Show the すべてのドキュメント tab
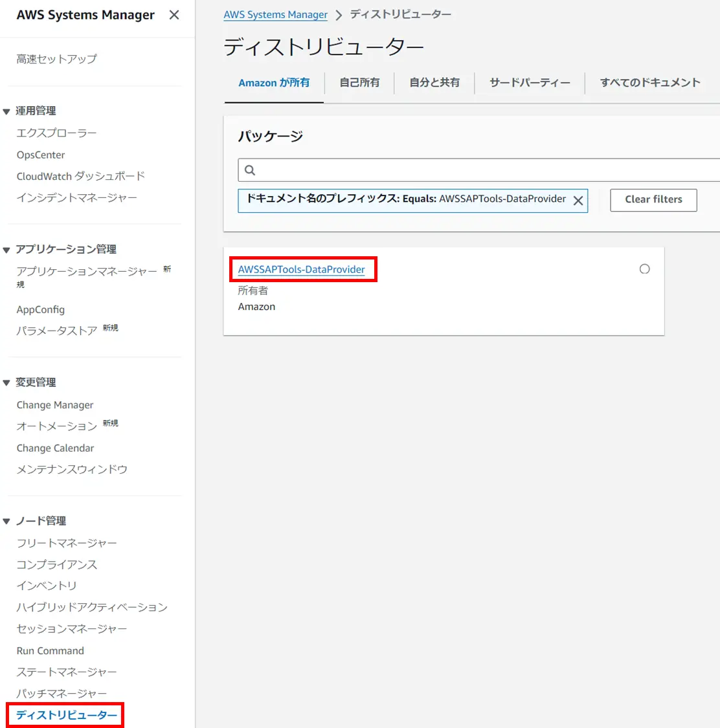The width and height of the screenshot is (720, 728). pyautogui.click(x=650, y=83)
